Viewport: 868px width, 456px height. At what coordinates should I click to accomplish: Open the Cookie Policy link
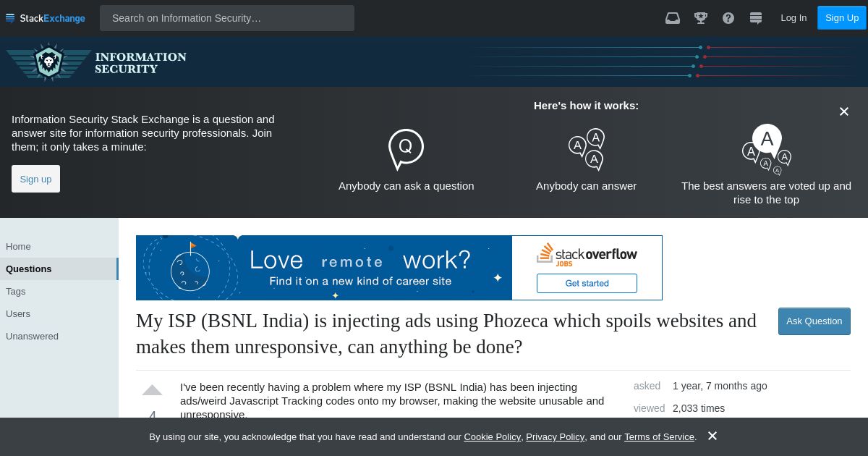click(x=492, y=436)
